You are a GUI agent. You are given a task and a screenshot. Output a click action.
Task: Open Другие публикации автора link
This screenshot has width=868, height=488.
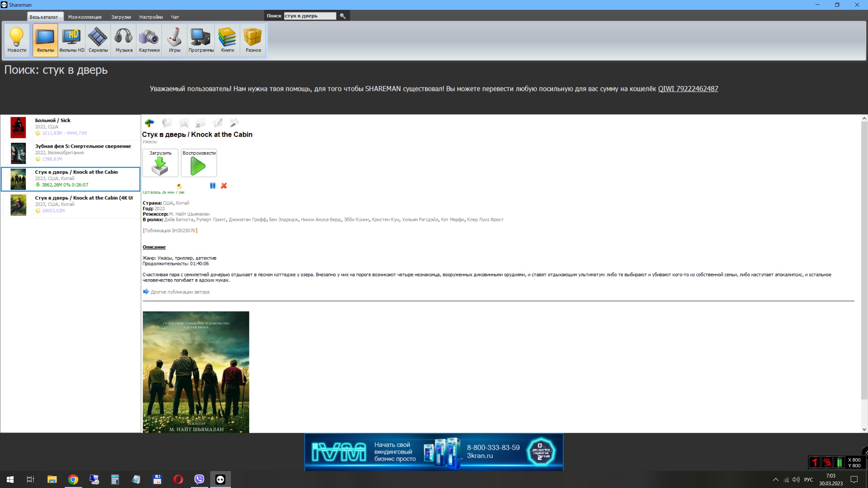(180, 292)
